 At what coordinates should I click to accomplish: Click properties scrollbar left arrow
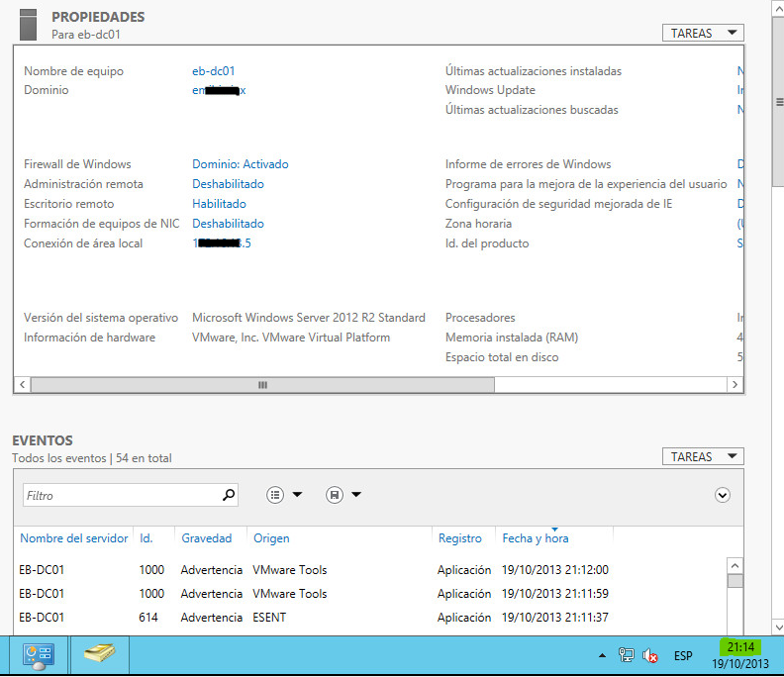[22, 385]
